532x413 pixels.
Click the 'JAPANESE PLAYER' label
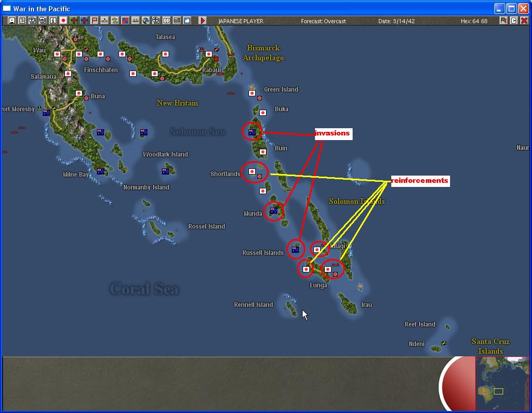point(241,21)
